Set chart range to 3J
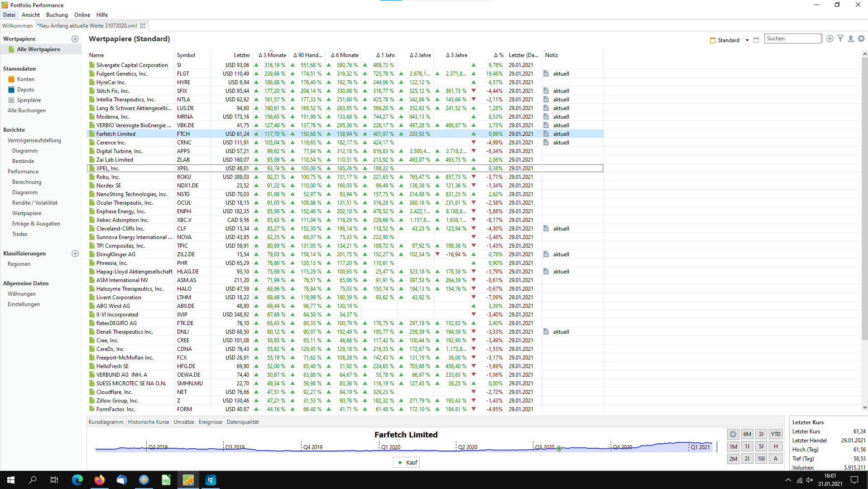 [x=761, y=434]
